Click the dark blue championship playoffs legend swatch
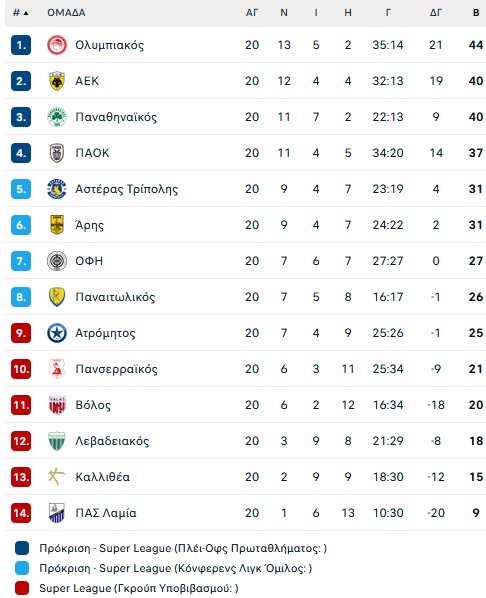Image resolution: width=486 pixels, height=598 pixels. coord(22,548)
